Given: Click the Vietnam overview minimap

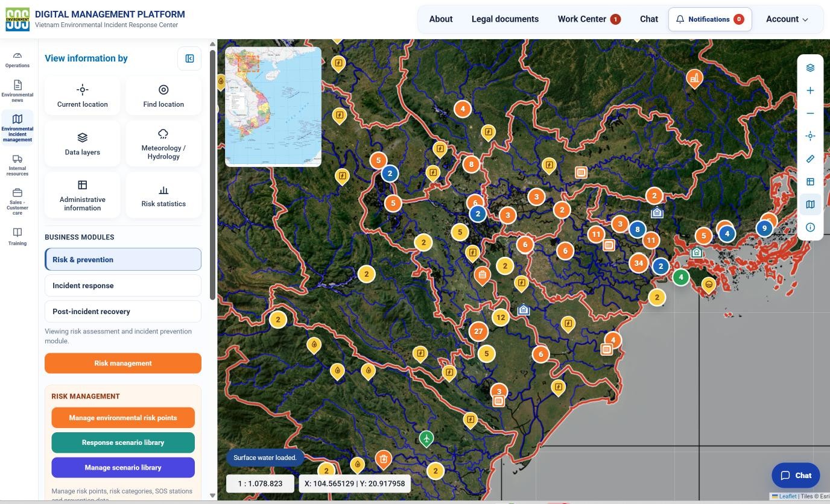Looking at the screenshot, I should pyautogui.click(x=273, y=107).
